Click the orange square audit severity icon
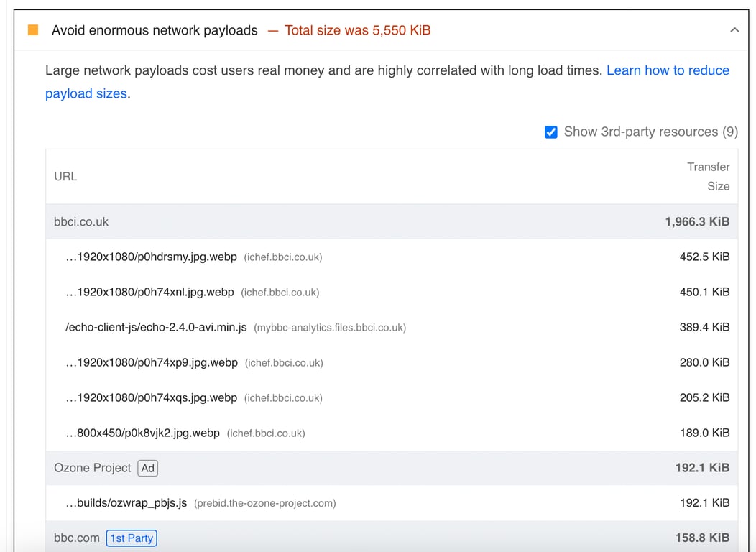The width and height of the screenshot is (756, 552). 33,30
